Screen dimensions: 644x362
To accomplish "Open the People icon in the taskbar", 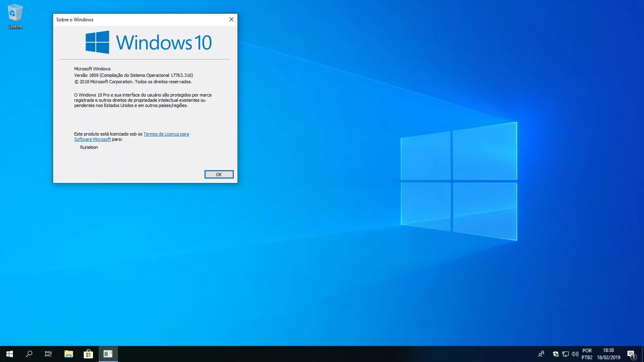I will (x=541, y=354).
